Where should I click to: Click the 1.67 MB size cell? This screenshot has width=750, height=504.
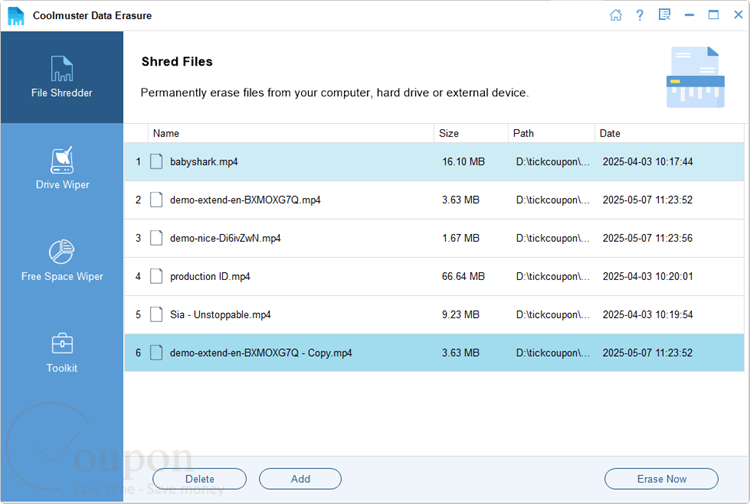click(461, 238)
